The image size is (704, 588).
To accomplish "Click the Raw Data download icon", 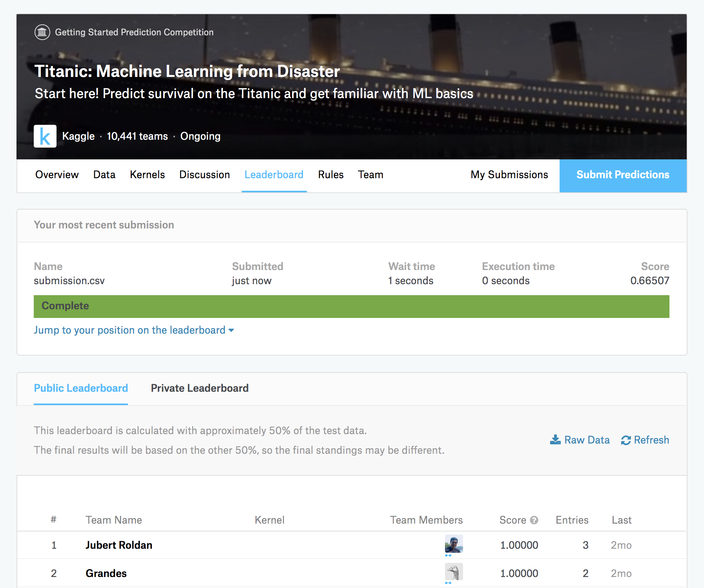I will point(555,440).
